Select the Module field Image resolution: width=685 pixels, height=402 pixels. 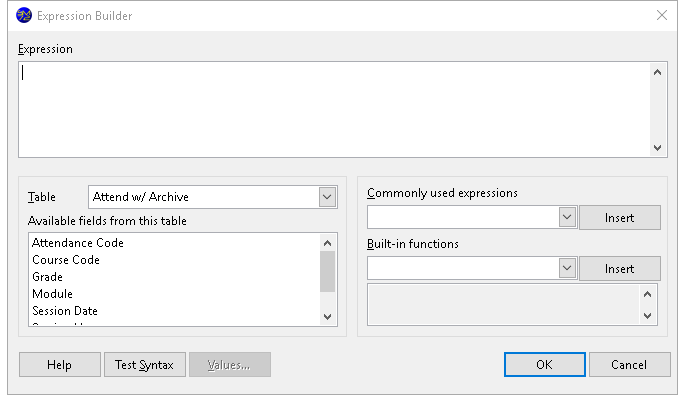[x=53, y=294]
